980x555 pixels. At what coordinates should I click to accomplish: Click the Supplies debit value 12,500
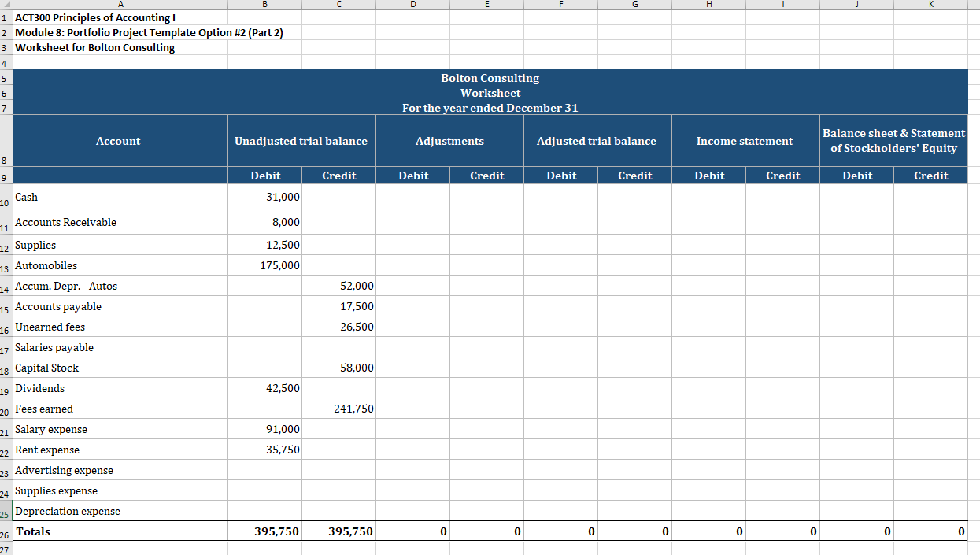point(264,245)
